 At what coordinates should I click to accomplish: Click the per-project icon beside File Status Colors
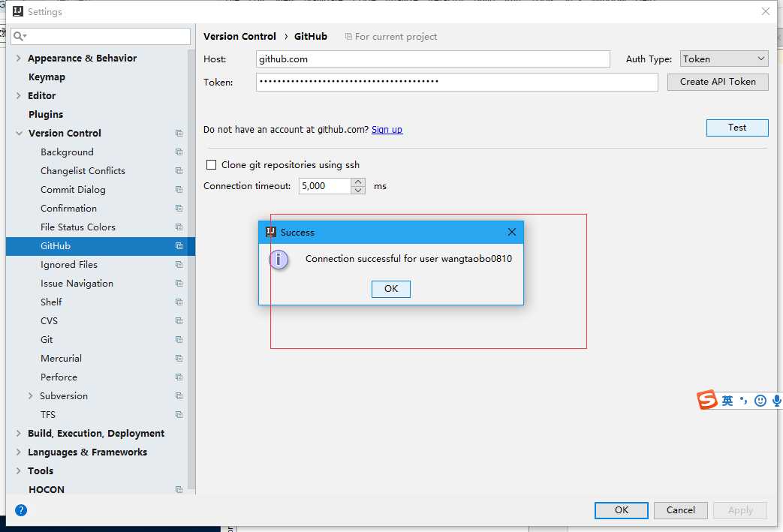click(179, 227)
